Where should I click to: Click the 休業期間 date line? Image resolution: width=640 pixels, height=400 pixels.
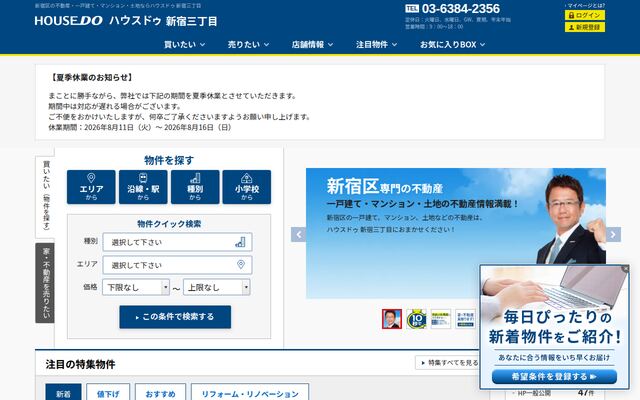point(140,127)
